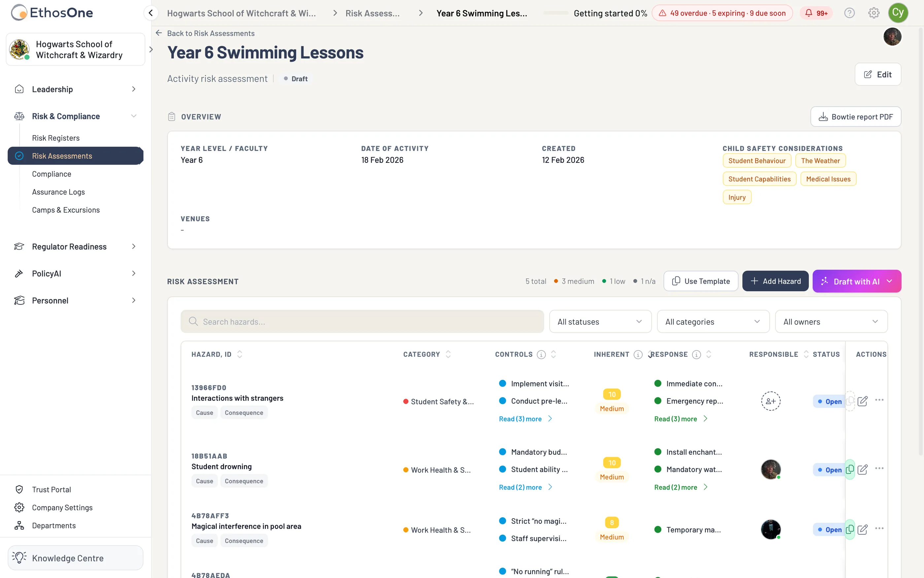The image size is (924, 578).
Task: Click the Edit button for the assessment
Action: point(878,74)
